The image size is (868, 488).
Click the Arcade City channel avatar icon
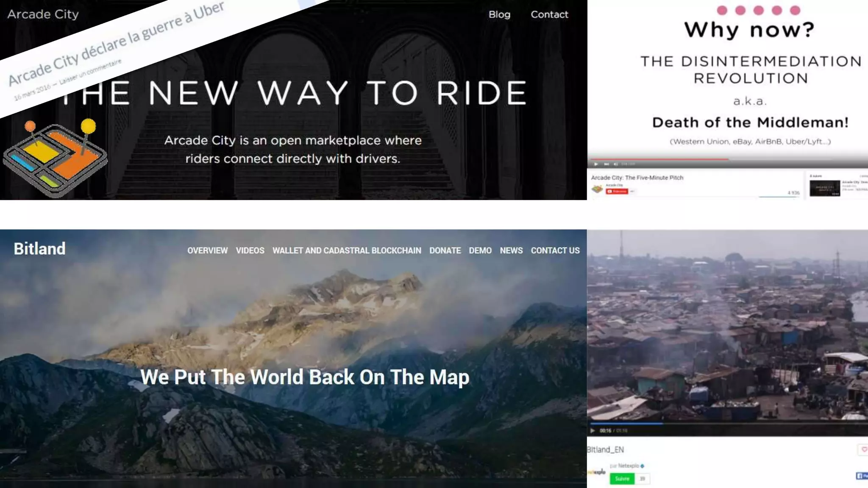pos(597,189)
